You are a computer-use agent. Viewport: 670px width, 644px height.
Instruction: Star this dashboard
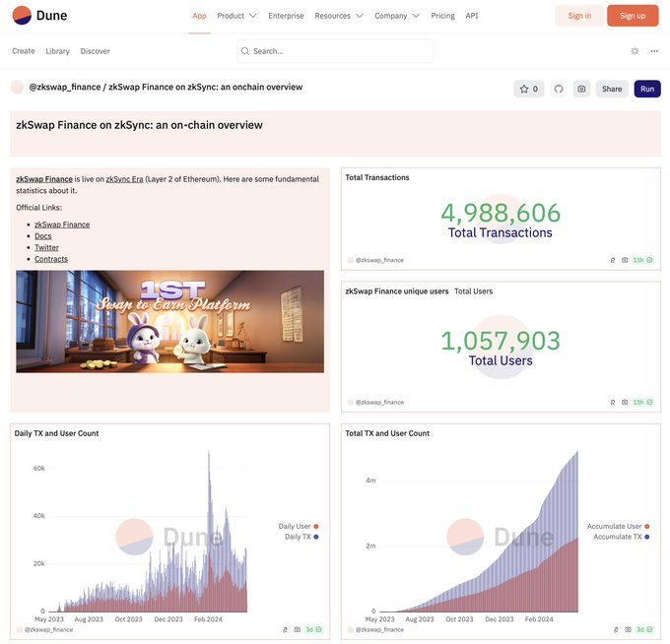point(528,89)
